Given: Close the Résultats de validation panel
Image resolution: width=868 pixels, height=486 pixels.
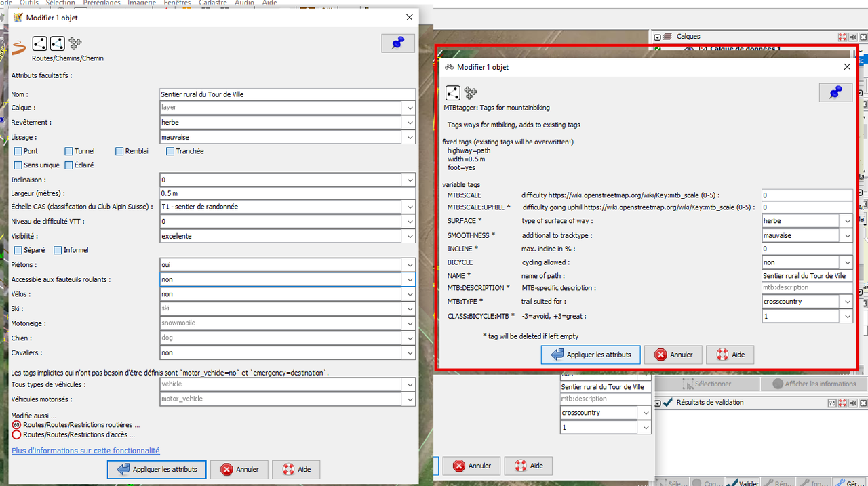Looking at the screenshot, I should [863, 403].
